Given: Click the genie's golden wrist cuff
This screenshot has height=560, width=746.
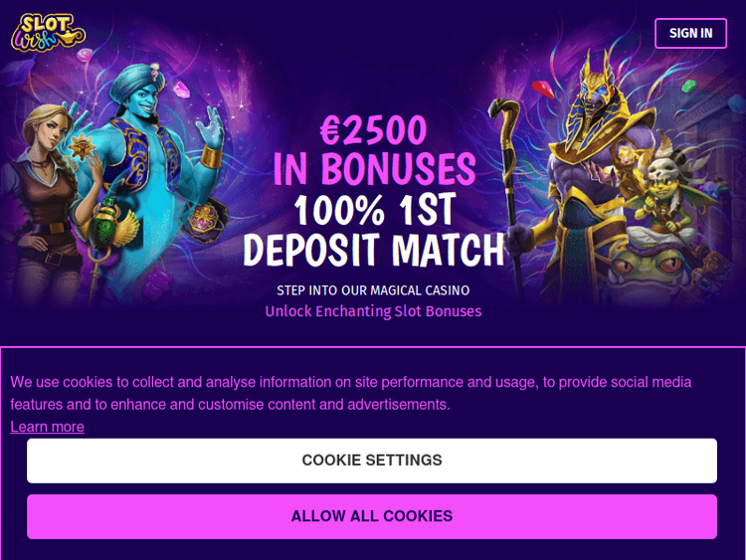Looking at the screenshot, I should click(x=211, y=157).
